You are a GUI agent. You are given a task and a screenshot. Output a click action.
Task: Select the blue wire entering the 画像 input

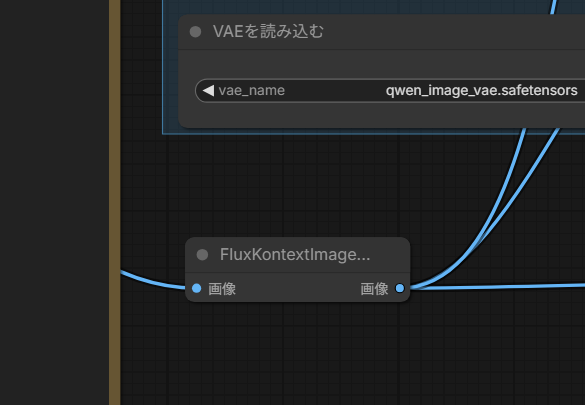[153, 282]
